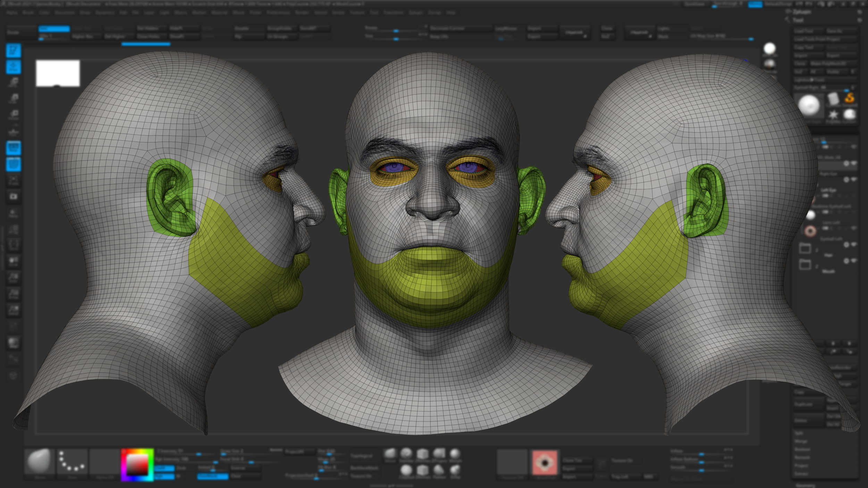Viewport: 868px width, 488px height.
Task: Select the SimpleBrush star icon
Action: point(833,115)
